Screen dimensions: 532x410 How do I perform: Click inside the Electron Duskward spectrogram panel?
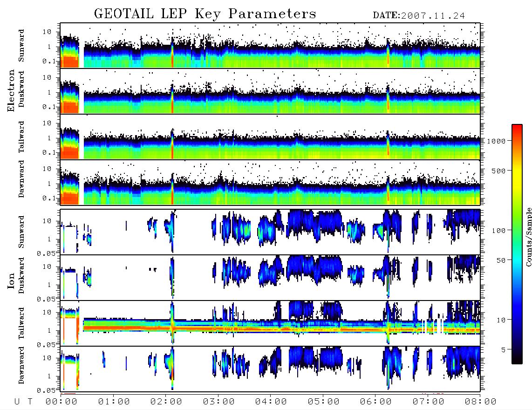click(x=270, y=91)
